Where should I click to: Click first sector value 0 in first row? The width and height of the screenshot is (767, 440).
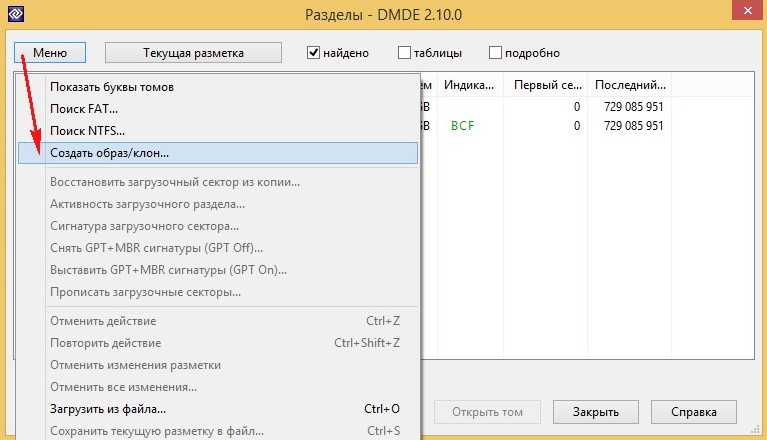click(577, 107)
